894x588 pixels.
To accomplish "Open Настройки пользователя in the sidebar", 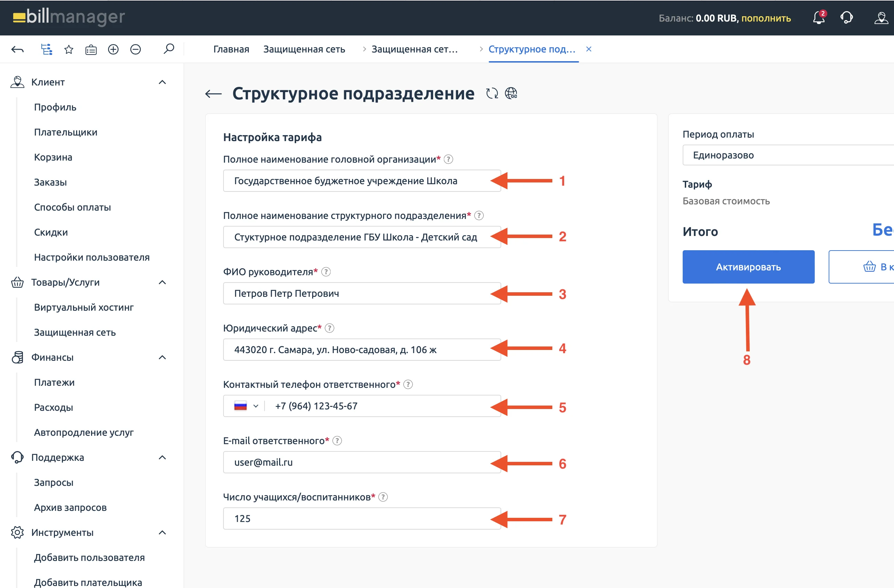I will coord(92,257).
